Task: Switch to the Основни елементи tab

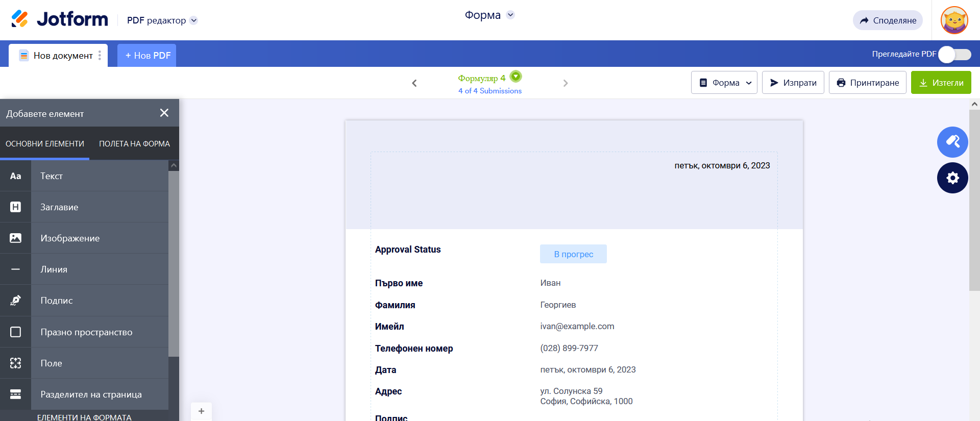Action: 45,144
